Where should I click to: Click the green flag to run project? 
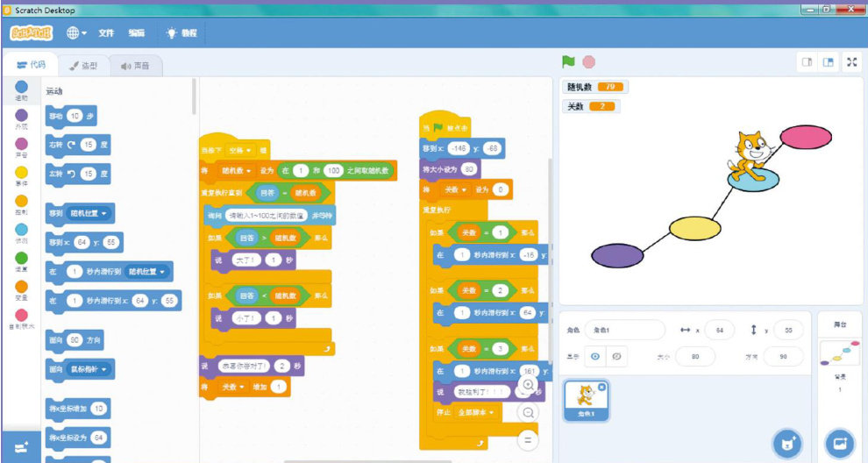pos(568,62)
